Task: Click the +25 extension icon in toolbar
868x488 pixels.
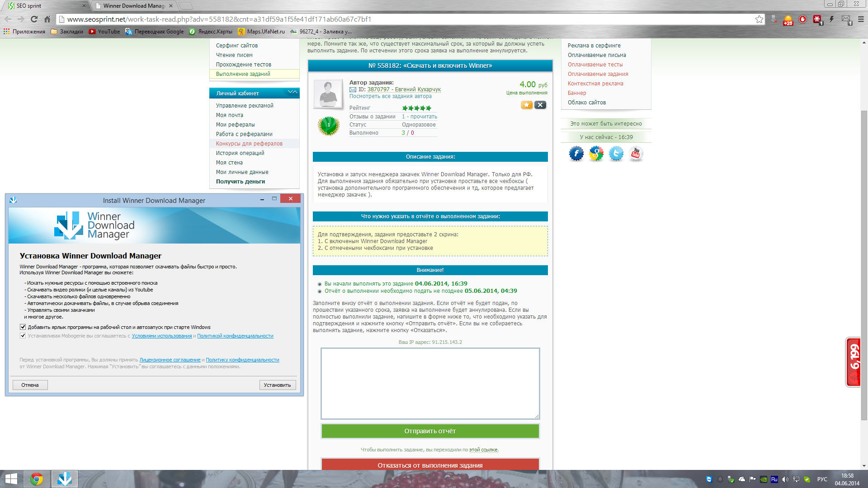Action: [x=788, y=19]
